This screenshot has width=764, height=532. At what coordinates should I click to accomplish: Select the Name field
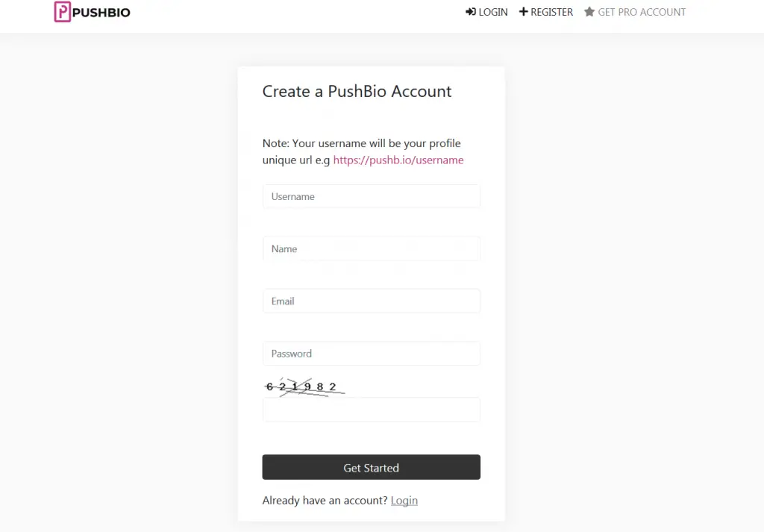tap(371, 248)
